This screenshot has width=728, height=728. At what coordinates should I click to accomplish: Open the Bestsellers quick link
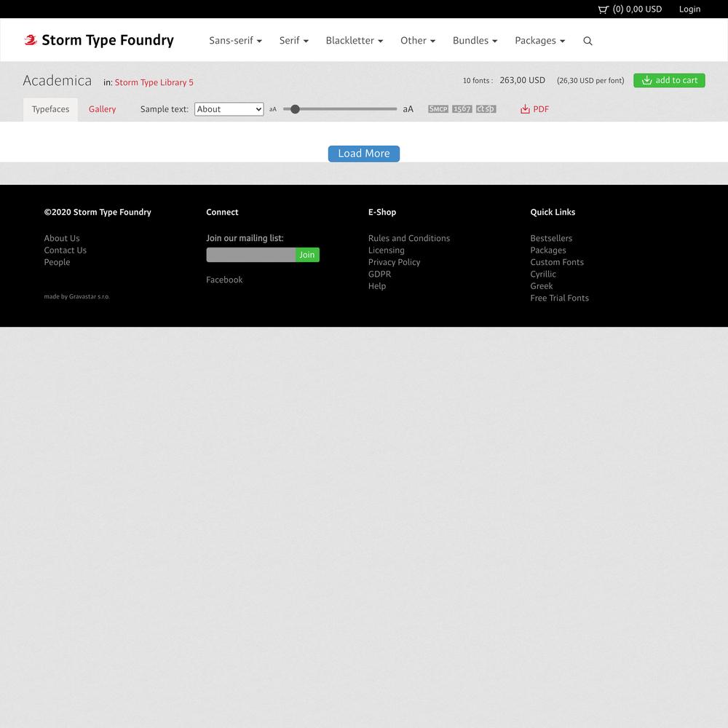point(551,238)
